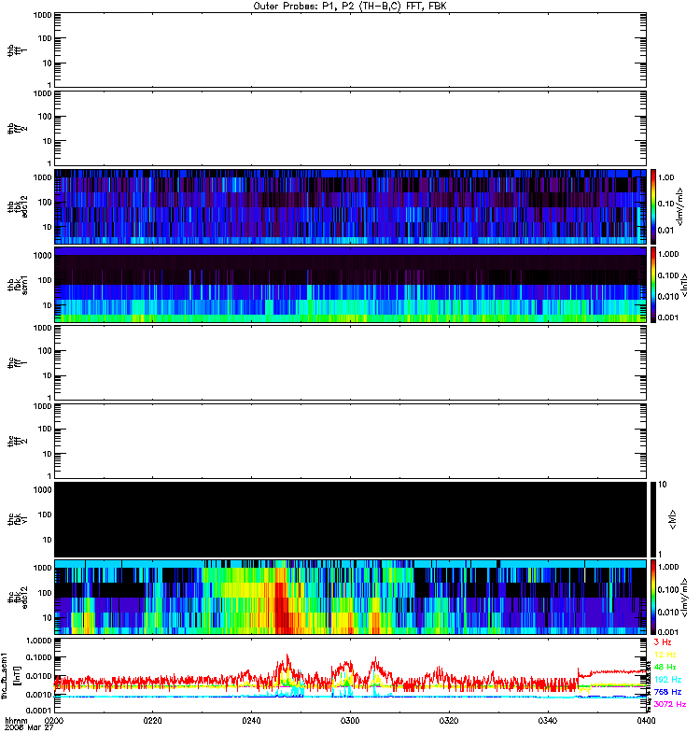Click the thb fbk edc12 color bar
This screenshot has height=747, width=700.
pos(653,205)
